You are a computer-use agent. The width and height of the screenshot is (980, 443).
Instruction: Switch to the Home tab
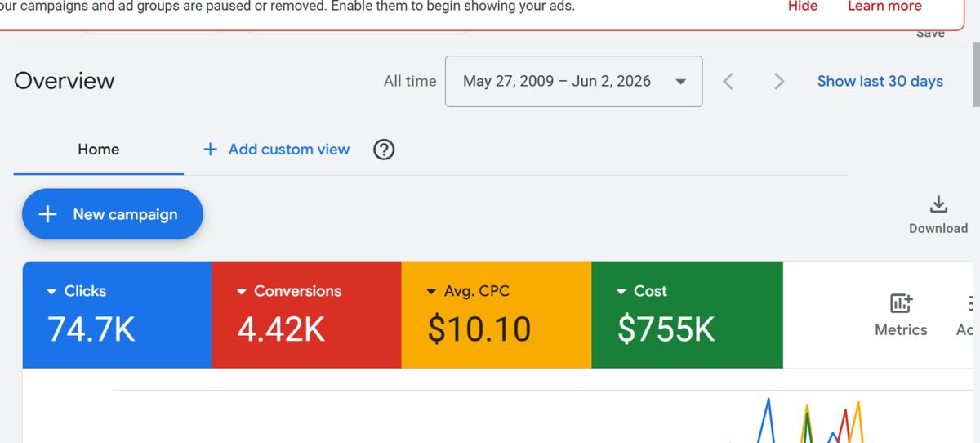(x=98, y=150)
